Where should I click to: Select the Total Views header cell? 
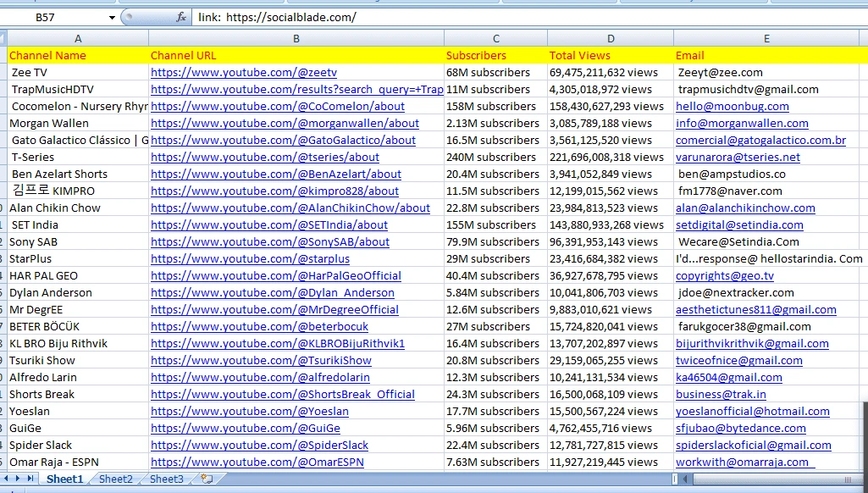(x=611, y=55)
